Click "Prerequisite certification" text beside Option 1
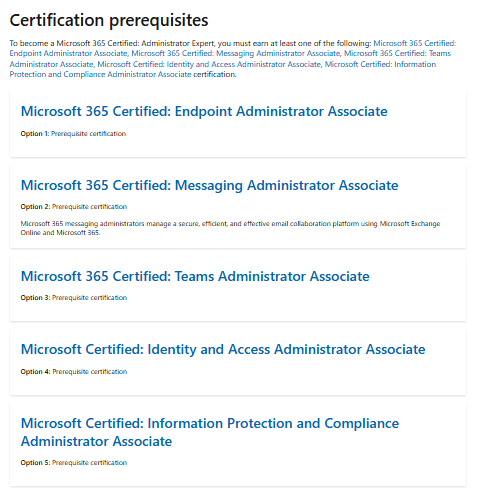The height and width of the screenshot is (494, 485). tap(88, 134)
